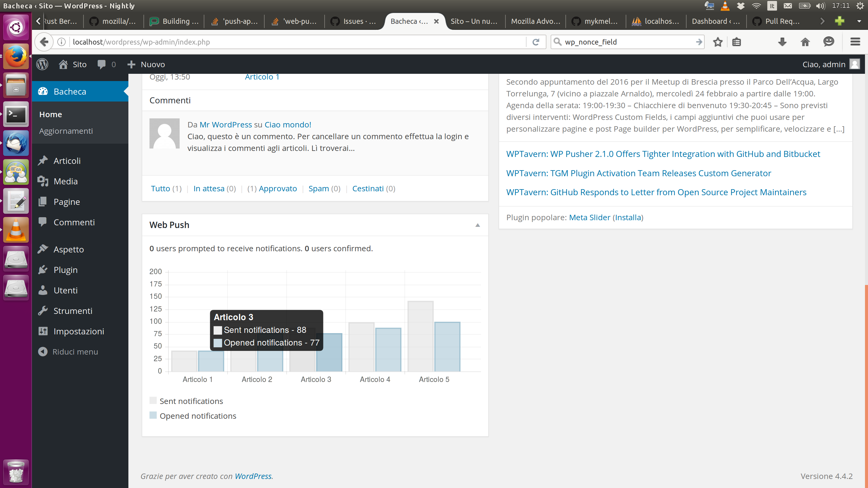Open the Strumenti wrench icon in sidebar

click(x=43, y=311)
